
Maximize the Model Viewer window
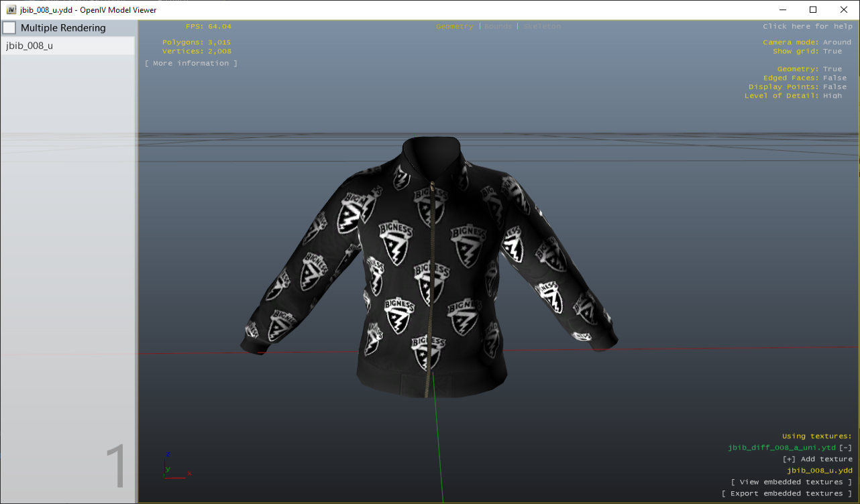point(813,9)
